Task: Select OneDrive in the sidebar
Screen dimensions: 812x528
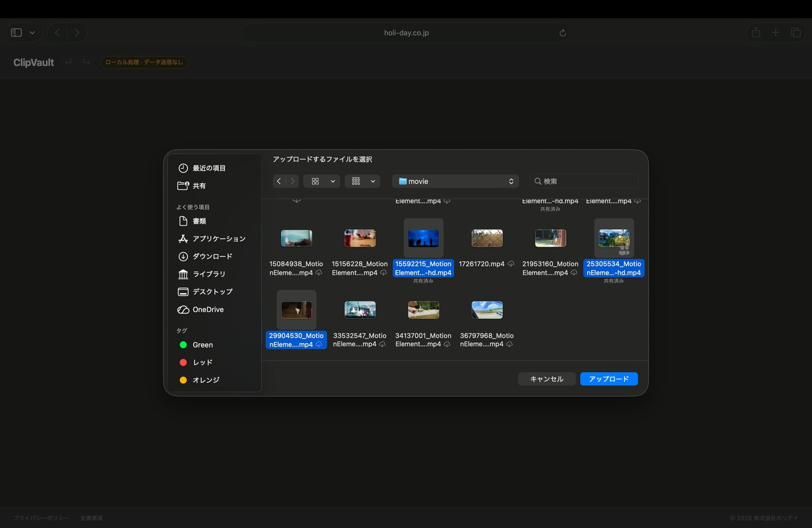Action: [x=201, y=310]
